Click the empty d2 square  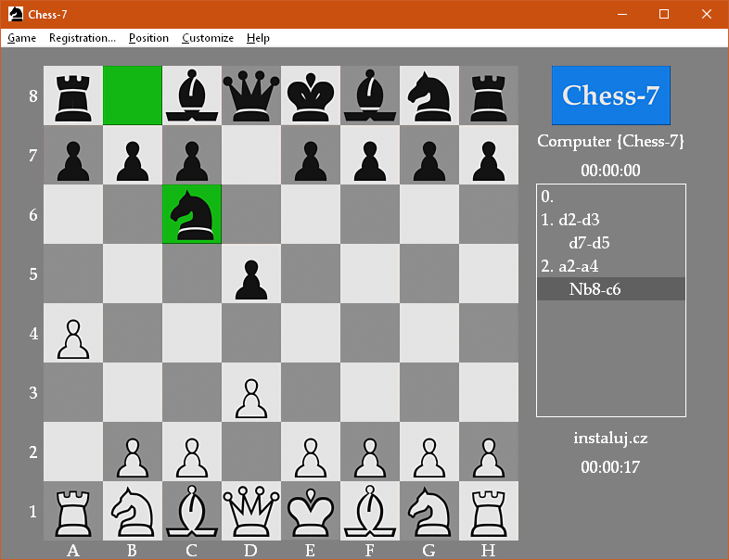click(x=251, y=452)
